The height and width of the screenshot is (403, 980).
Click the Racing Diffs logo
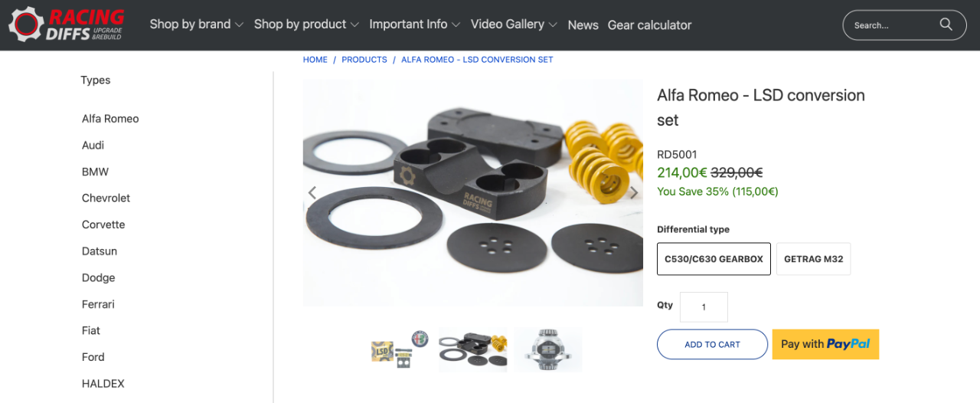click(x=66, y=25)
